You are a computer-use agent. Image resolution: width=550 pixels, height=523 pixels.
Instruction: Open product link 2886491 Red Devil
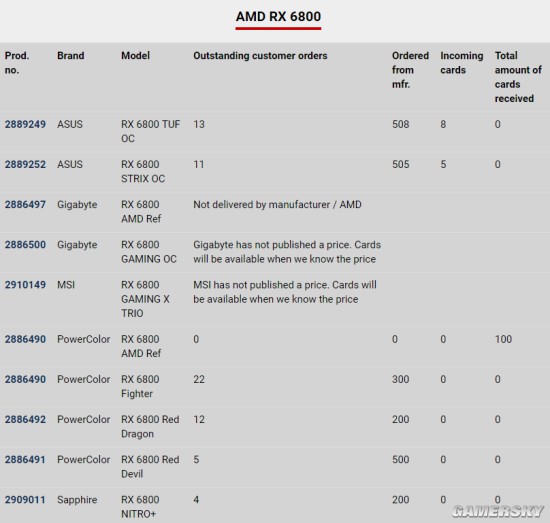click(x=25, y=460)
